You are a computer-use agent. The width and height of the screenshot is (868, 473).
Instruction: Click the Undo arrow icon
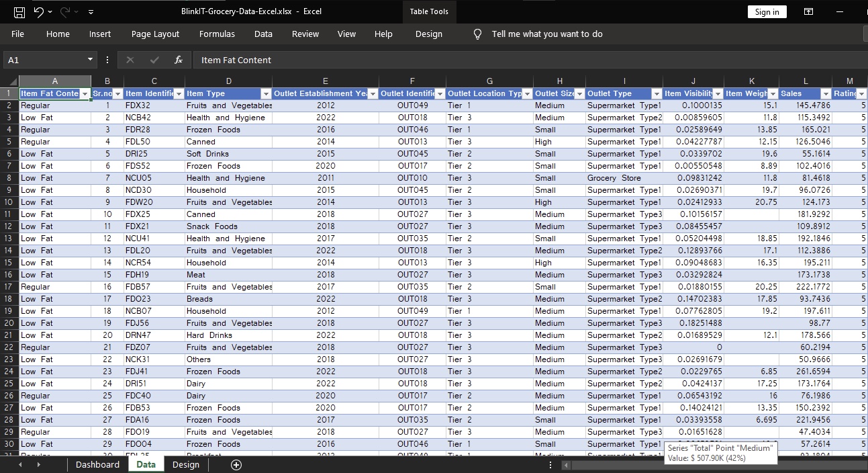[x=39, y=12]
